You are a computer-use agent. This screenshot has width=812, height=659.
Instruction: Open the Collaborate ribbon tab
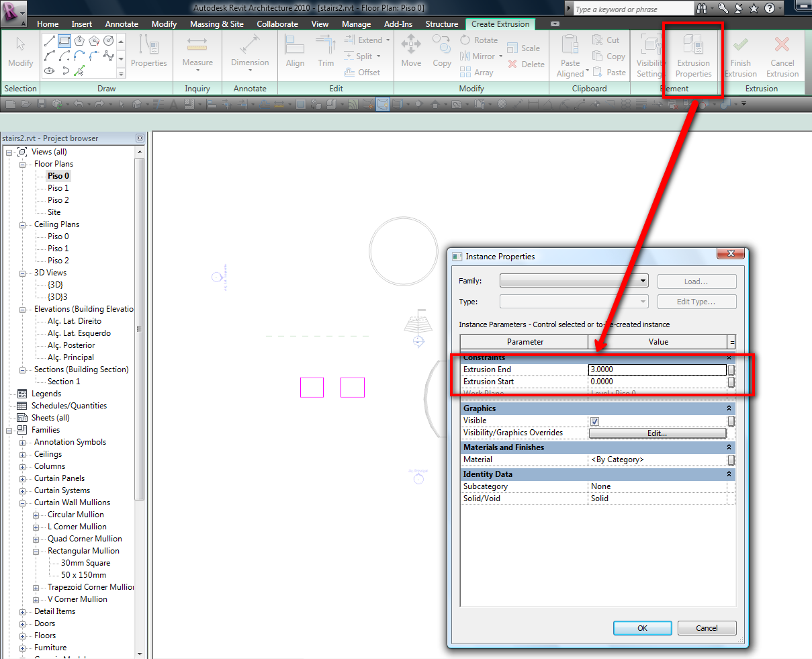click(x=277, y=24)
